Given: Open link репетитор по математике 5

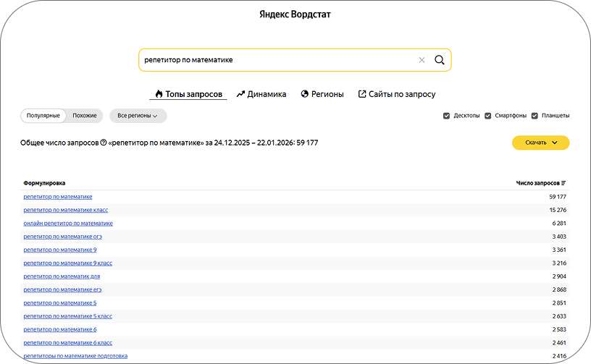Looking at the screenshot, I should [x=60, y=303].
